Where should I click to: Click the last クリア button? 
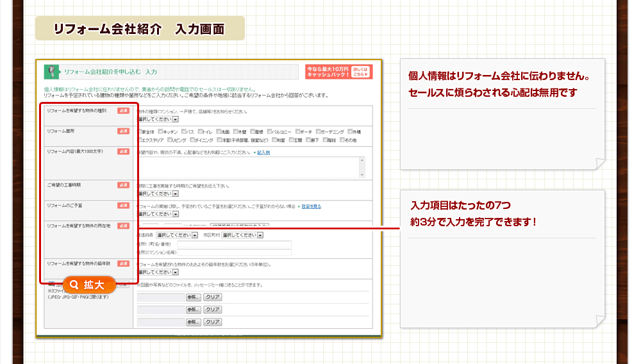point(212,322)
